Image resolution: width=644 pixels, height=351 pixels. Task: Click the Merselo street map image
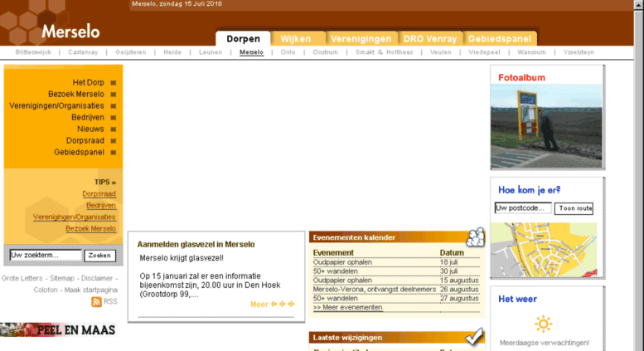point(544,250)
